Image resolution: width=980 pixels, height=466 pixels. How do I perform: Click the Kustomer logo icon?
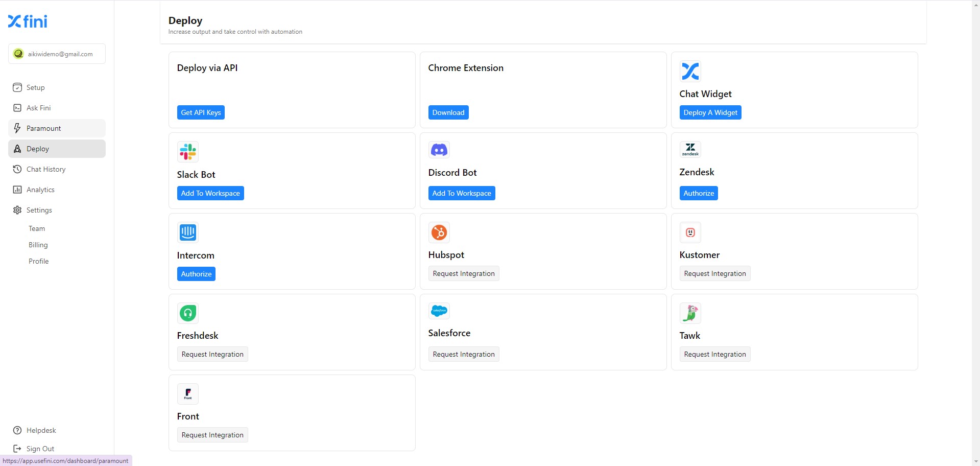690,232
